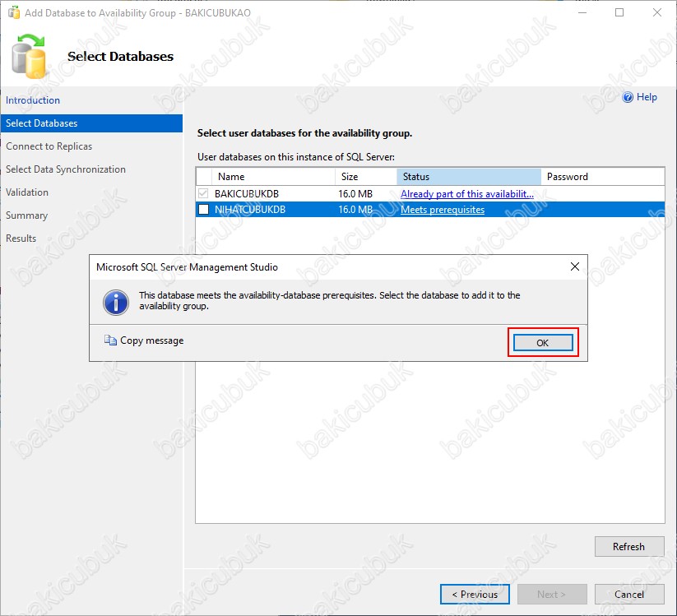Image resolution: width=677 pixels, height=616 pixels.
Task: Click the Help link text
Action: [647, 97]
